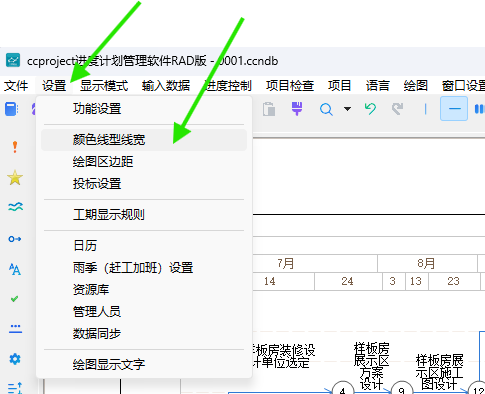Open the 窗口设置 menu

click(463, 86)
